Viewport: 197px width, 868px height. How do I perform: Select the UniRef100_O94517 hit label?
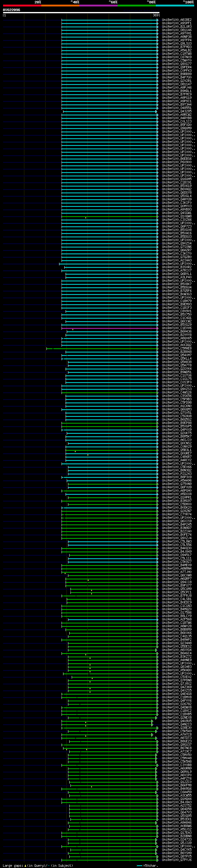point(177,555)
